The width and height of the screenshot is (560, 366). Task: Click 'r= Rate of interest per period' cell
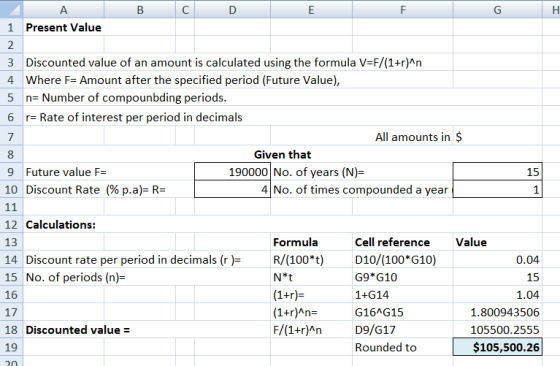click(x=134, y=117)
